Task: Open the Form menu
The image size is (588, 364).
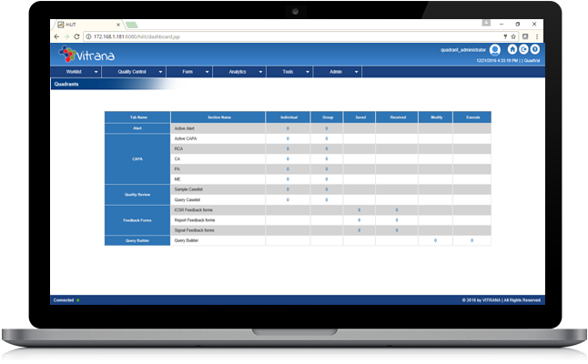Action: pos(191,71)
